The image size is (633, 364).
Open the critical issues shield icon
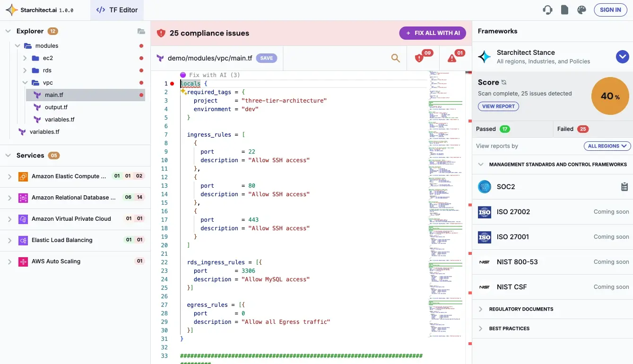click(x=419, y=58)
